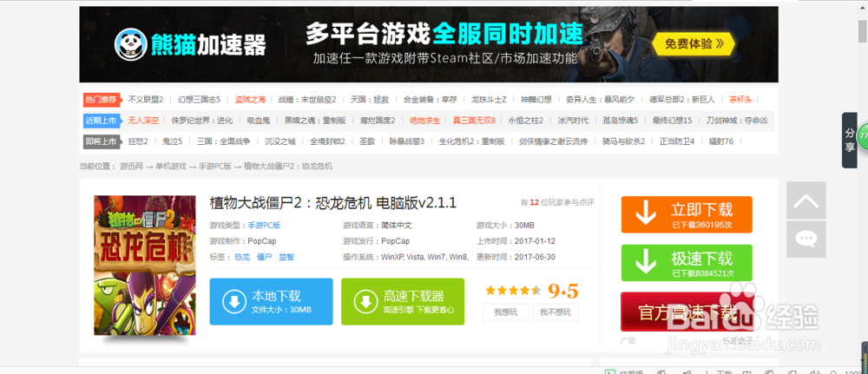868x374 pixels.
Task: Click the 本地下载 blue button
Action: point(271,301)
